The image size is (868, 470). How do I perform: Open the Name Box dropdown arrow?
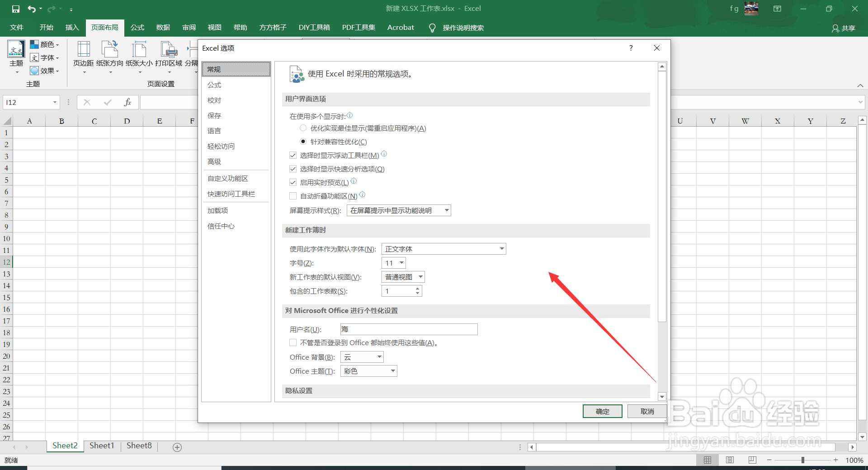[55, 102]
